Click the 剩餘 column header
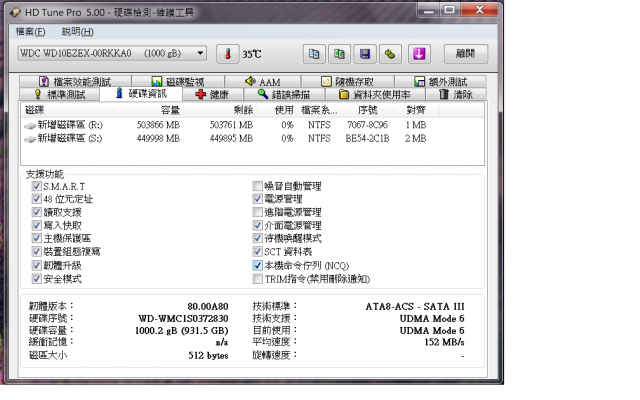 coord(220,110)
